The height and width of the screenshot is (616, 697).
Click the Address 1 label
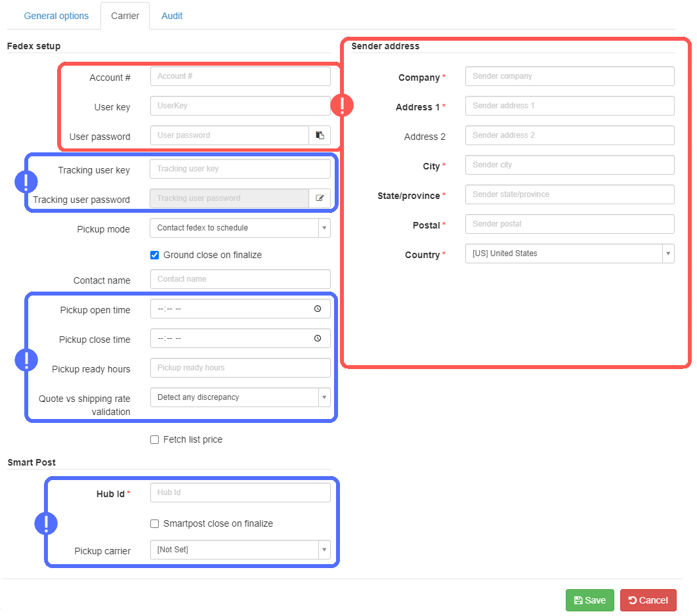pyautogui.click(x=418, y=107)
